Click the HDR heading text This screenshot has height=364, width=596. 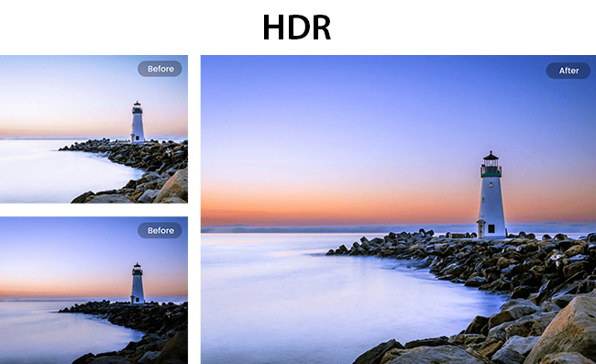297,27
